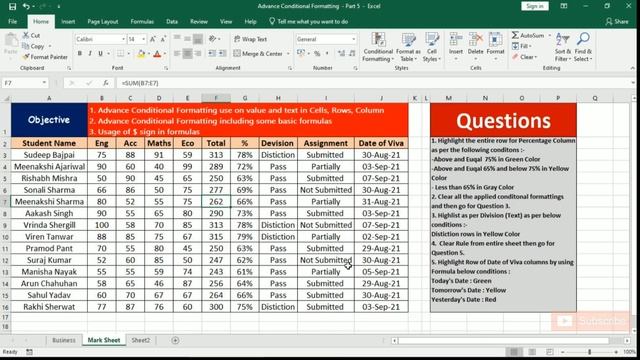Click the Copy icon

[x=26, y=46]
